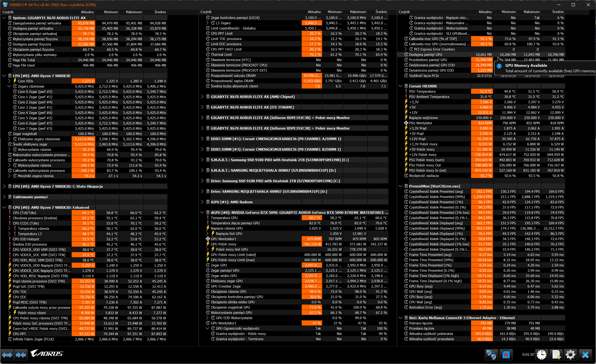
Task: Click the Średnio header in right panel
Action: click(x=558, y=12)
